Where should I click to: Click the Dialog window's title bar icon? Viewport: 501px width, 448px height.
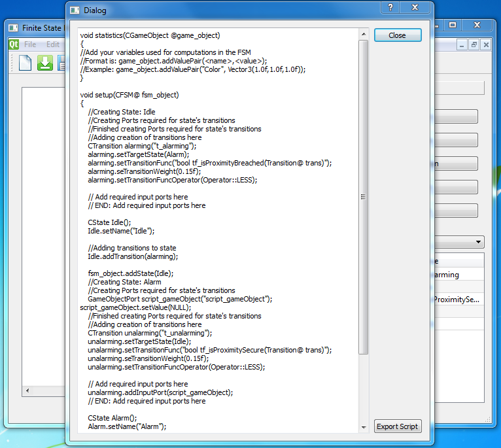pos(75,10)
